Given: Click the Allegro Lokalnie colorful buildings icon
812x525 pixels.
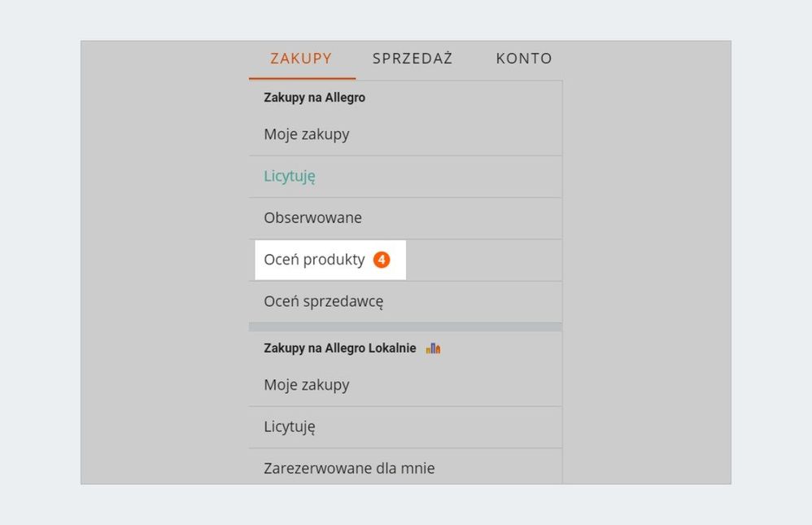Looking at the screenshot, I should point(433,348).
